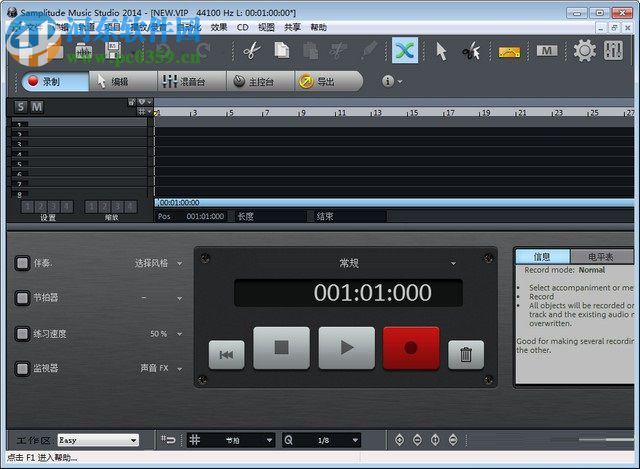Click the Pos 001:01:000 field

click(x=191, y=216)
